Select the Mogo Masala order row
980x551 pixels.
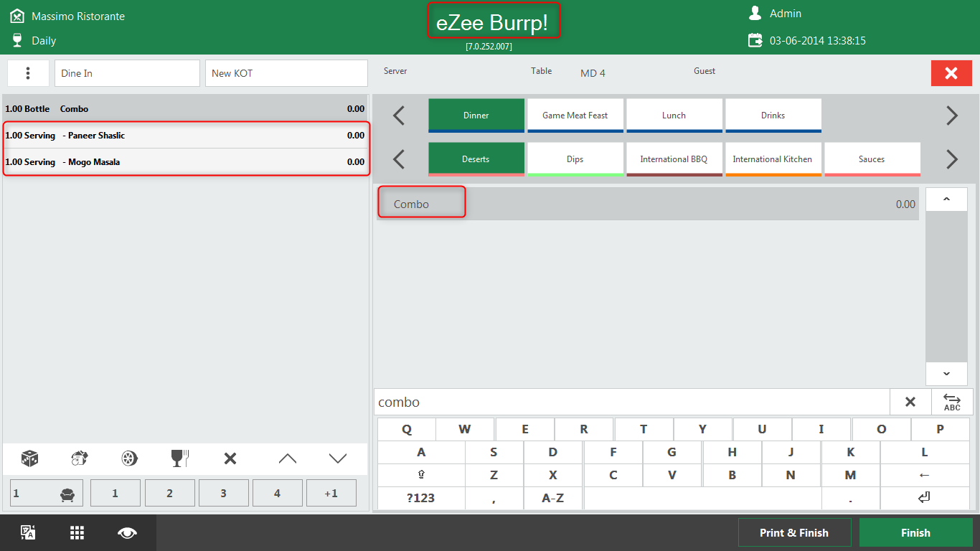click(x=185, y=162)
